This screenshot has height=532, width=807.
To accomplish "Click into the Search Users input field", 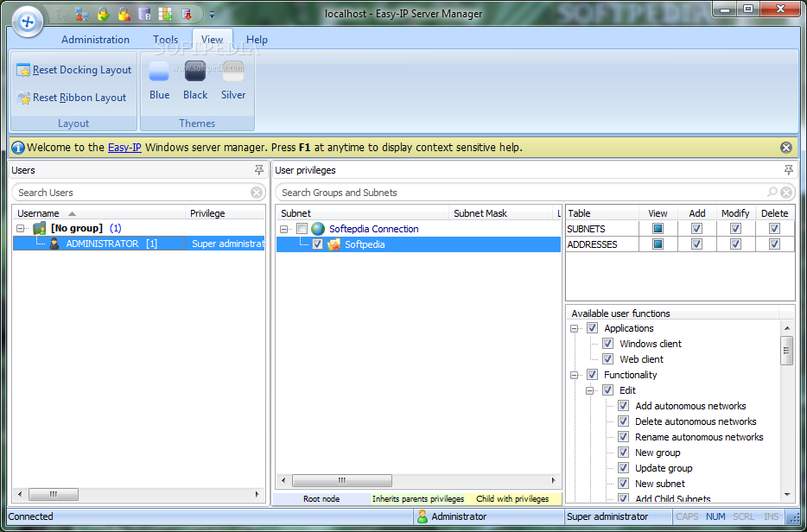I will [x=131, y=193].
